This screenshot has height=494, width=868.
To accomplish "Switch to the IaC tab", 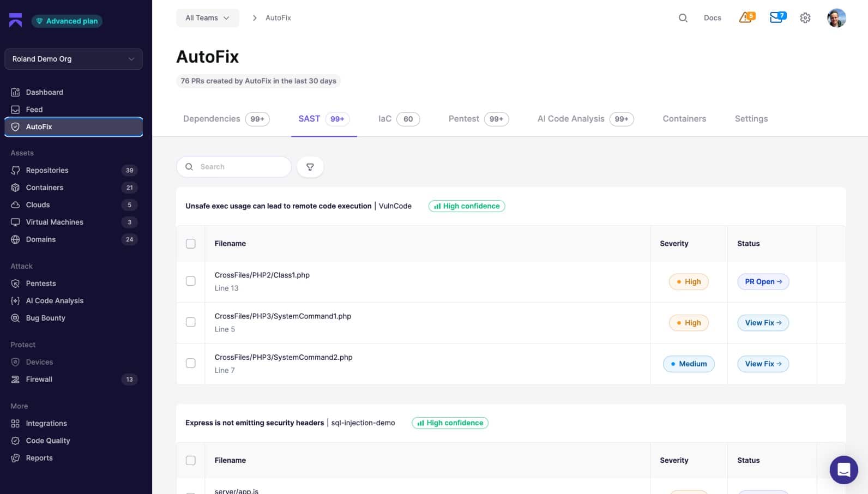I will pyautogui.click(x=399, y=119).
